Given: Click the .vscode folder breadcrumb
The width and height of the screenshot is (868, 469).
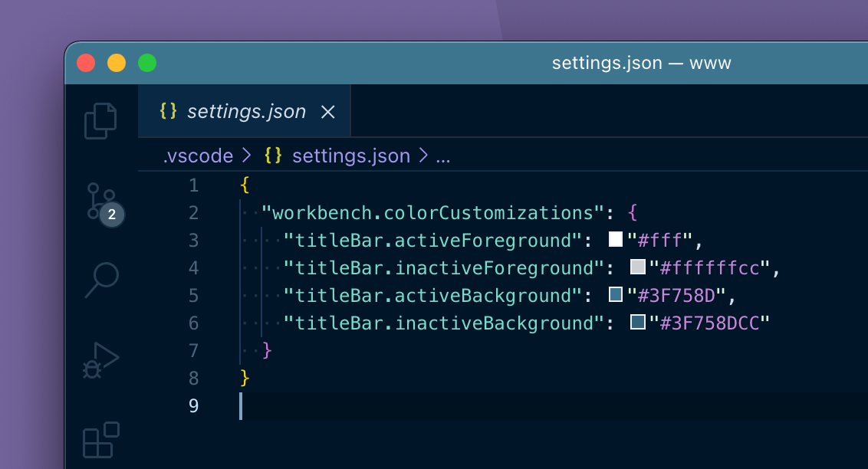Looking at the screenshot, I should click(x=198, y=156).
